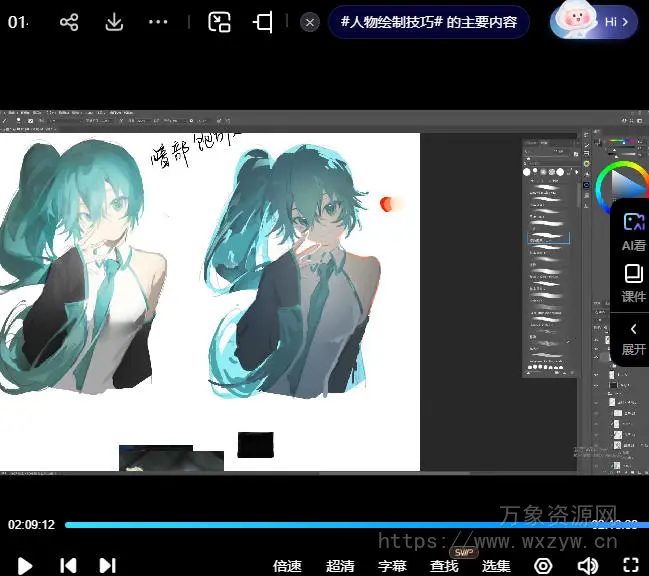The image size is (649, 576).
Task: Mute the video with the speaker icon
Action: point(588,565)
